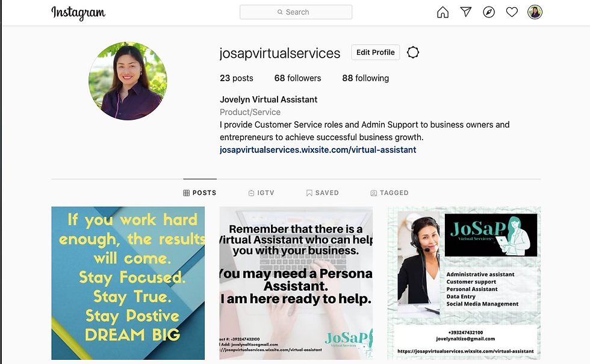Select the POSTS tab
Viewport: 590px width, 364px height.
coord(200,193)
